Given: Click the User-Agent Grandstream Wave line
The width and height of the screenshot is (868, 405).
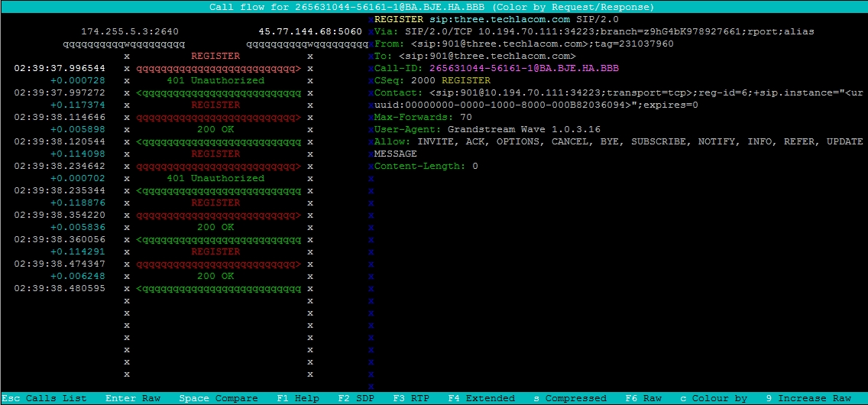Looking at the screenshot, I should click(487, 129).
